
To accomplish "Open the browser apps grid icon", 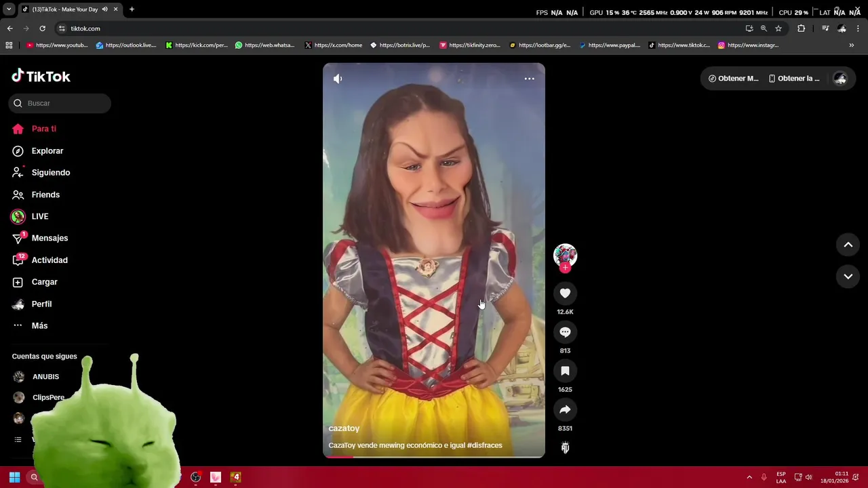I will tap(9, 45).
